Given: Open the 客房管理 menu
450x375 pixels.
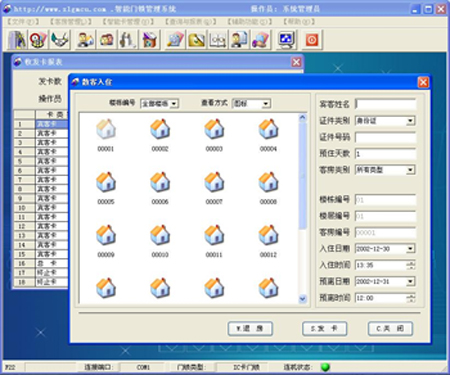Looking at the screenshot, I should pos(71,22).
